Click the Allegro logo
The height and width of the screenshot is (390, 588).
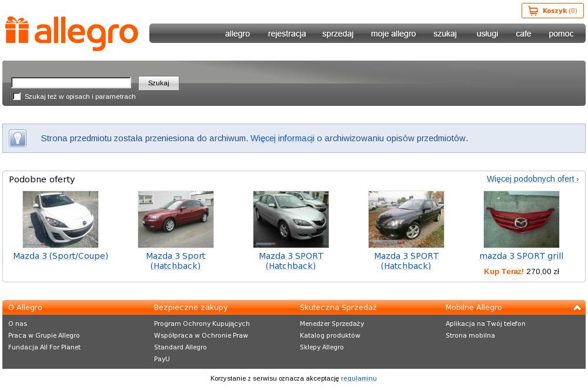72,34
